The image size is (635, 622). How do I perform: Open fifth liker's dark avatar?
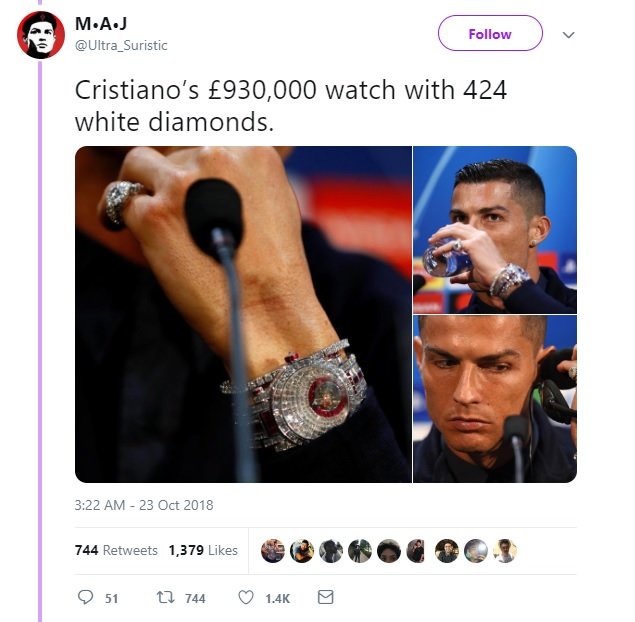click(389, 551)
